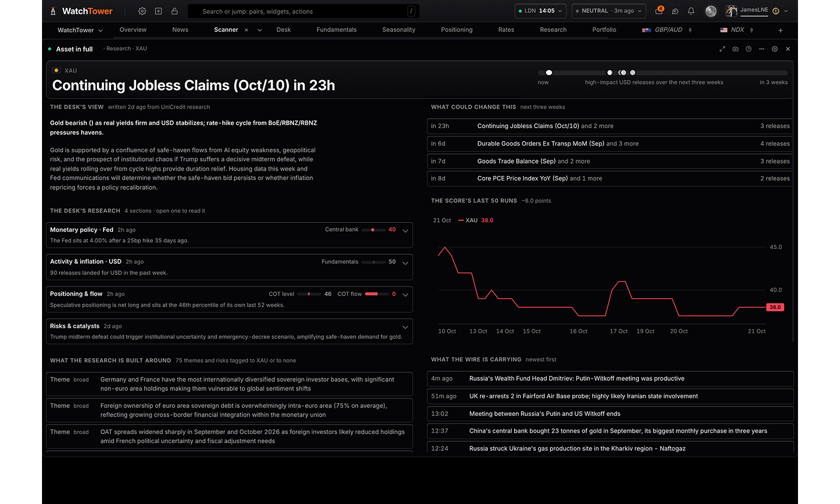Viewport: 840px width, 504px height.
Task: Open the GBP/AUD pinned tab
Action: tap(663, 30)
